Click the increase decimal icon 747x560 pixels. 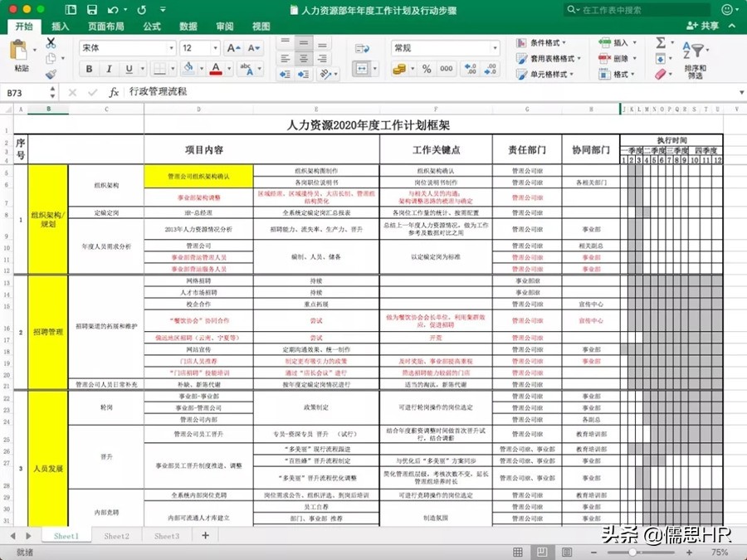click(470, 69)
